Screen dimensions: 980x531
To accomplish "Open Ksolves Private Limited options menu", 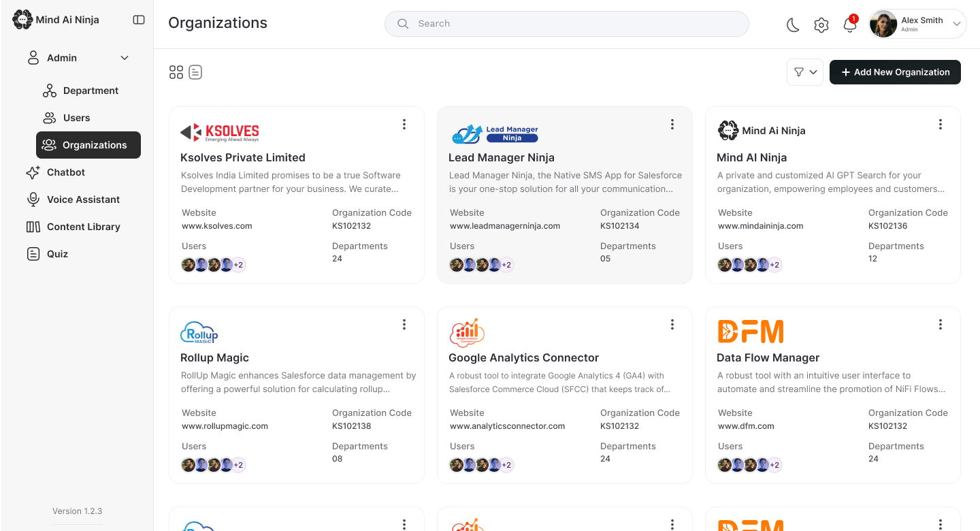I will (x=404, y=124).
